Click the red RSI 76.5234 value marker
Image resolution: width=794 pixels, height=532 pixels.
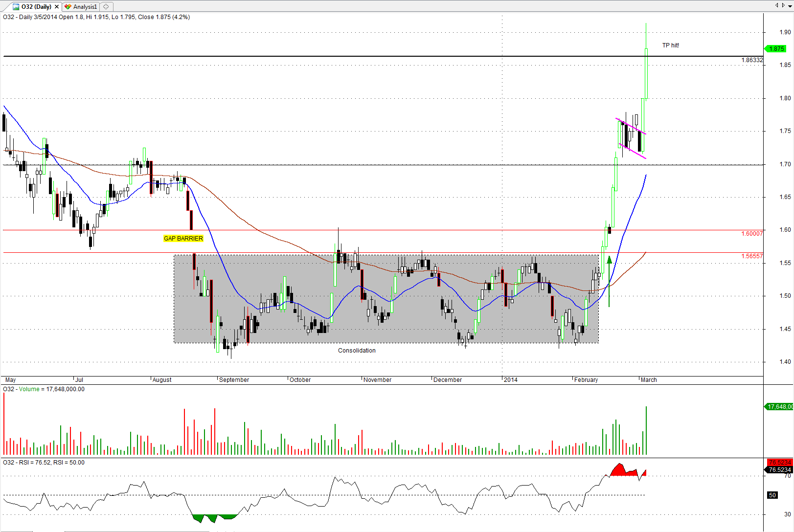click(x=779, y=462)
